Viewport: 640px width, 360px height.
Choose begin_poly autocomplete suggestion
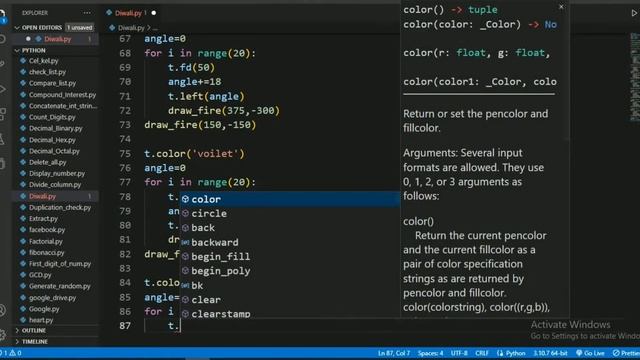pyautogui.click(x=290, y=271)
